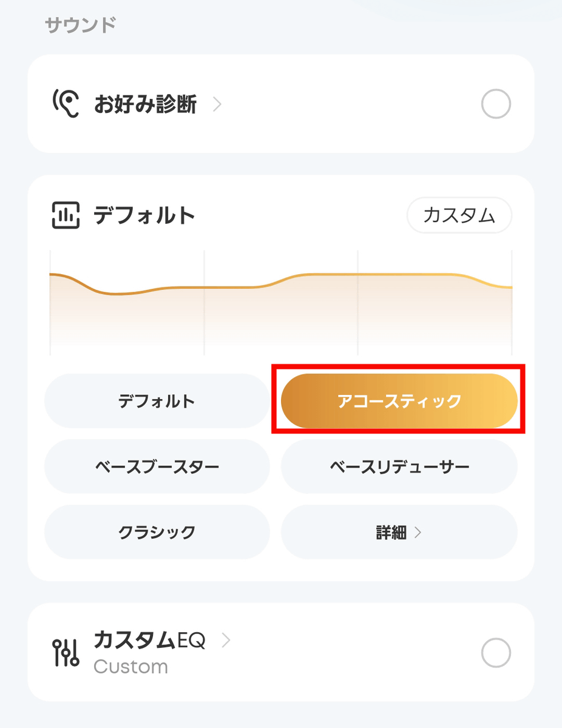Image resolution: width=562 pixels, height=728 pixels.
Task: Select the カスタムEQ radio button
Action: pyautogui.click(x=496, y=653)
